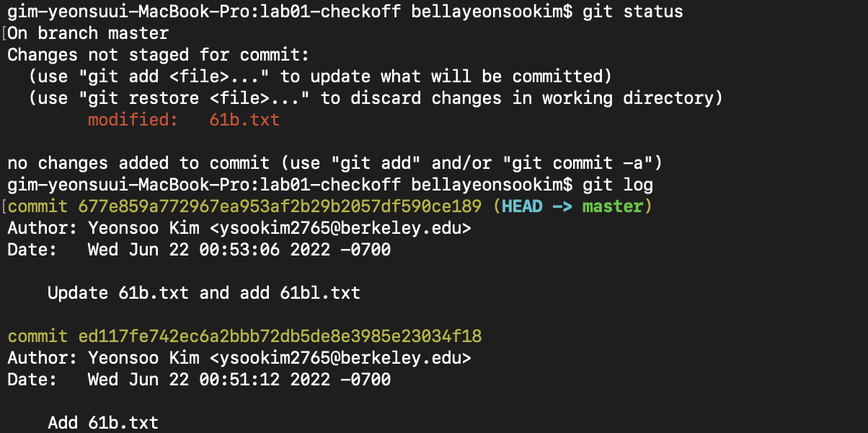Click the commit message "Add 61b.txt"
This screenshot has height=433, width=868.
click(x=103, y=423)
